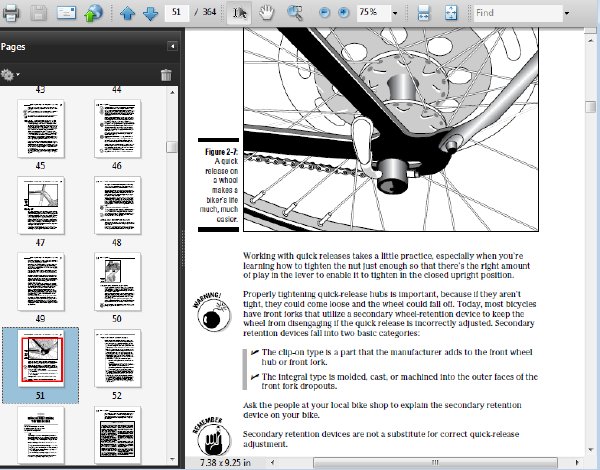
Task: Click the zoom percentage field showing 75%
Action: pyautogui.click(x=373, y=13)
